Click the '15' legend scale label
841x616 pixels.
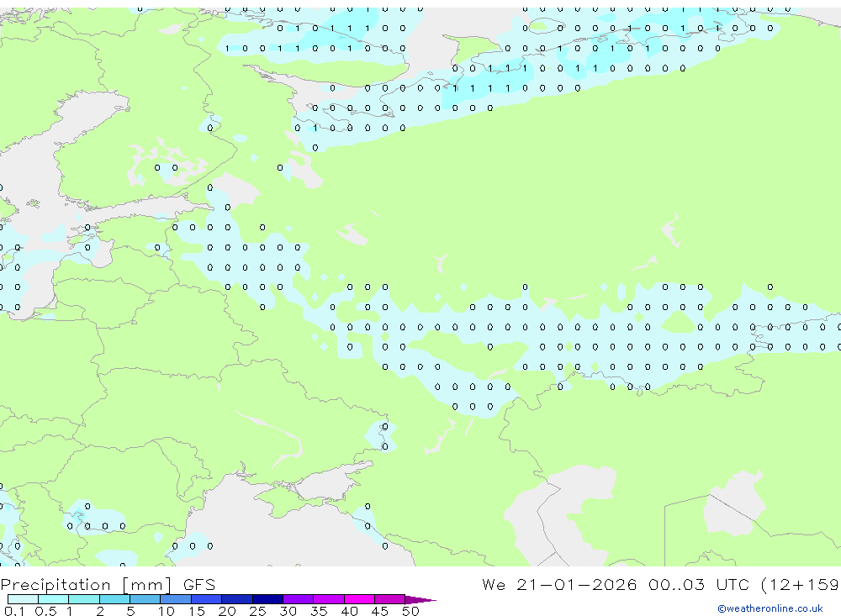[197, 611]
